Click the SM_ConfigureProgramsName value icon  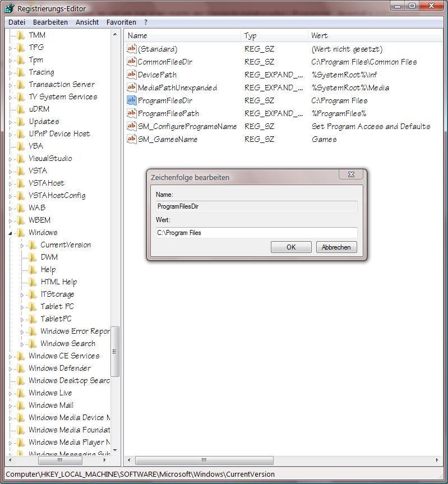[x=131, y=126]
